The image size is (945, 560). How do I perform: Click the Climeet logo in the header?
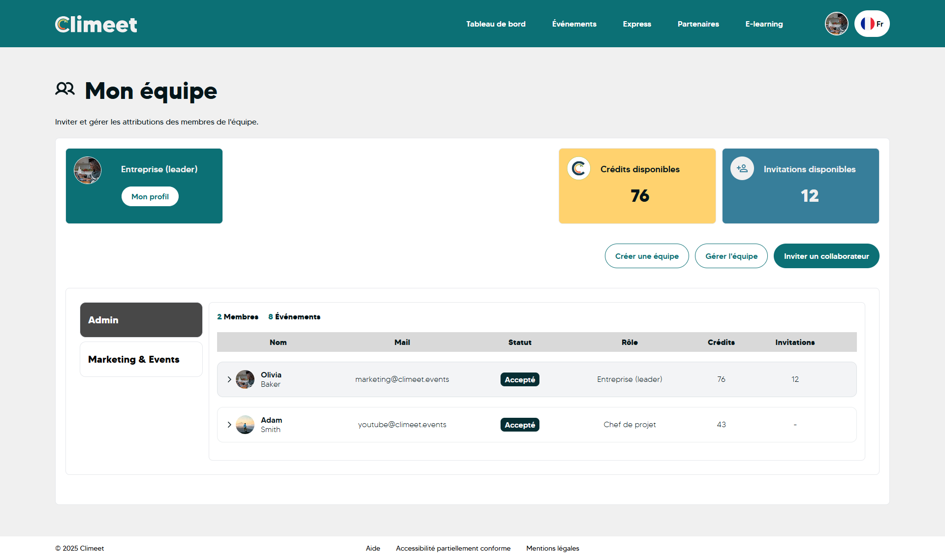[x=96, y=24]
